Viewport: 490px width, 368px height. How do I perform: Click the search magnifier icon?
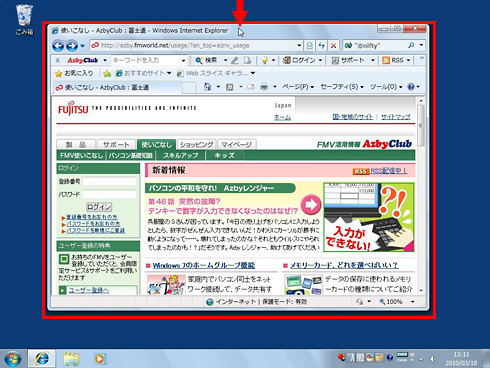click(411, 45)
